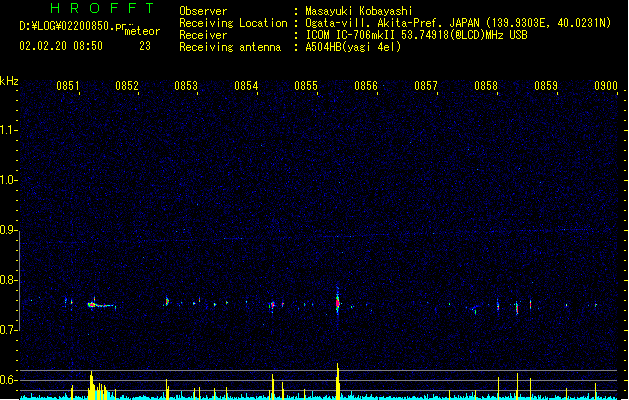Select antenna text A504HB(yagi 4el)

coord(353,47)
